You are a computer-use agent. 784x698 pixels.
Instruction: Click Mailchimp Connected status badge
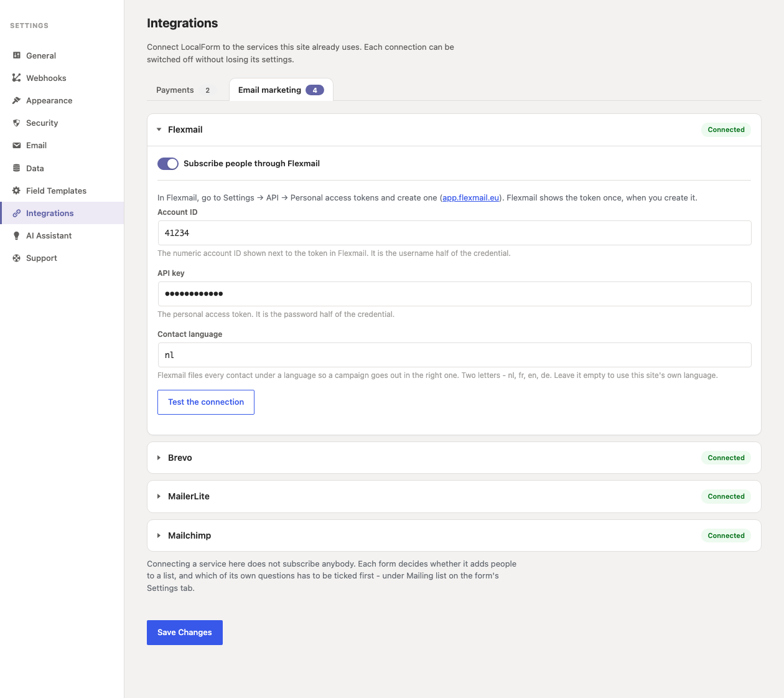tap(726, 535)
